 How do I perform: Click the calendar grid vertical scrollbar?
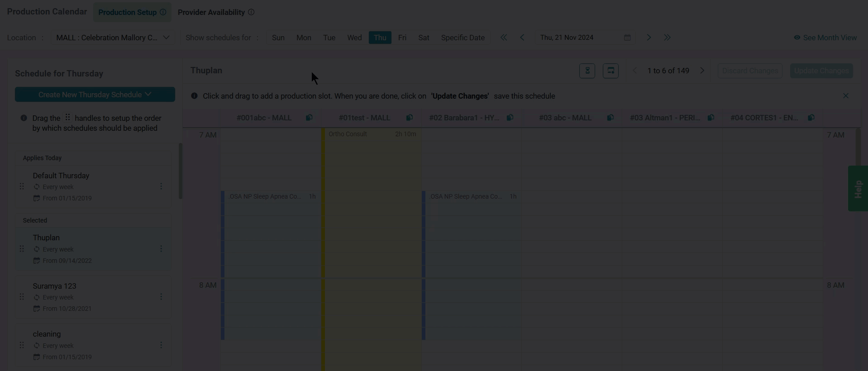click(858, 147)
